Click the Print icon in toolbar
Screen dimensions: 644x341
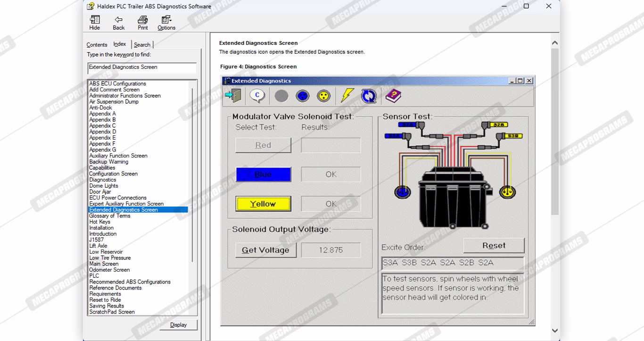pos(142,22)
